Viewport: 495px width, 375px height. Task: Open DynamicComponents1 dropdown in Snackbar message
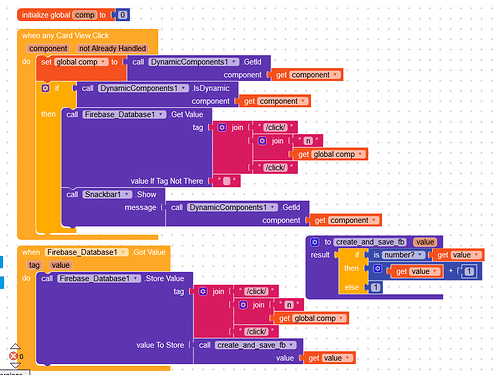(x=273, y=207)
